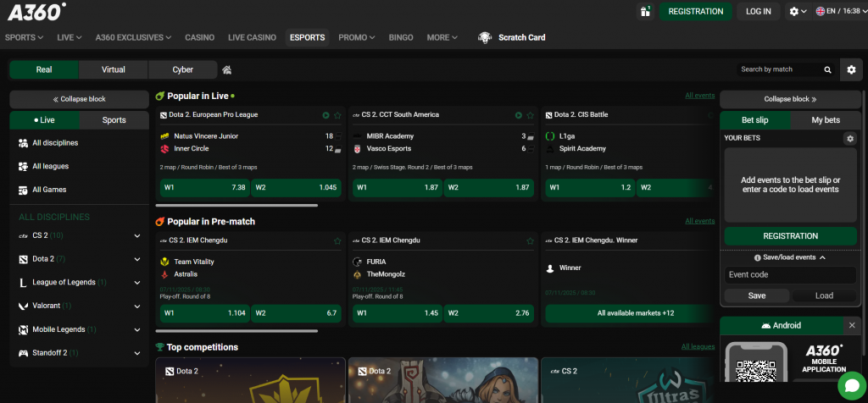Viewport: 868px width, 403px height.
Task: Click the Load events button
Action: [824, 295]
